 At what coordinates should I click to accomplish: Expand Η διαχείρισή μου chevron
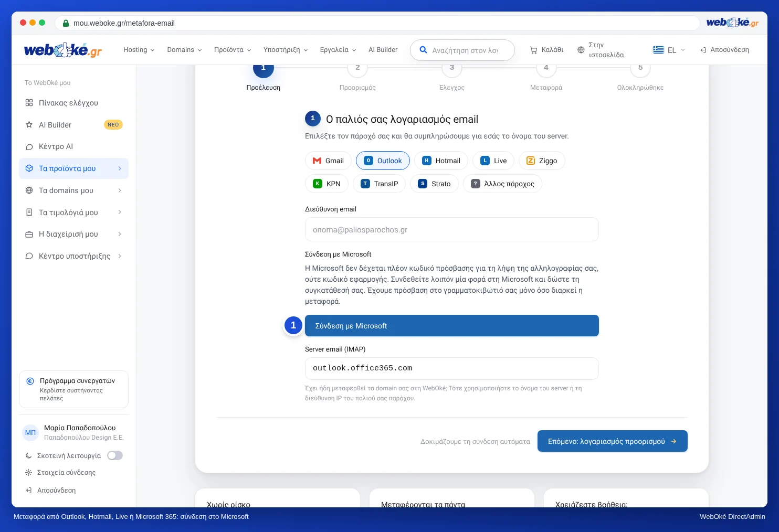[x=120, y=235]
